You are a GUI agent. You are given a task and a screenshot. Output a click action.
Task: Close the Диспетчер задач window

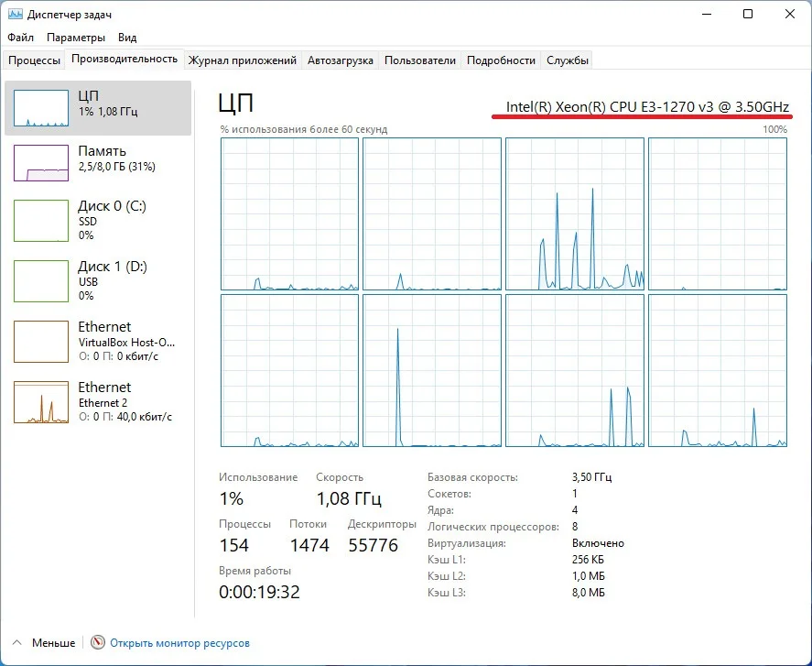[x=790, y=14]
